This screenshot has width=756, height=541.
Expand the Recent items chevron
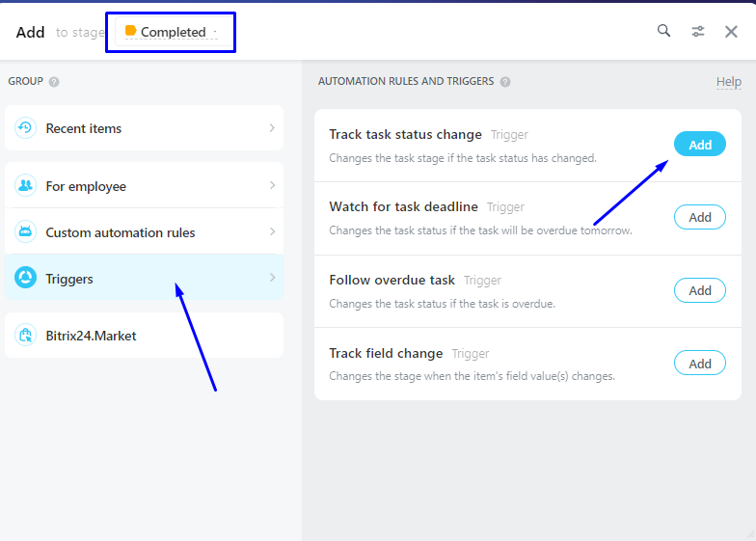272,128
